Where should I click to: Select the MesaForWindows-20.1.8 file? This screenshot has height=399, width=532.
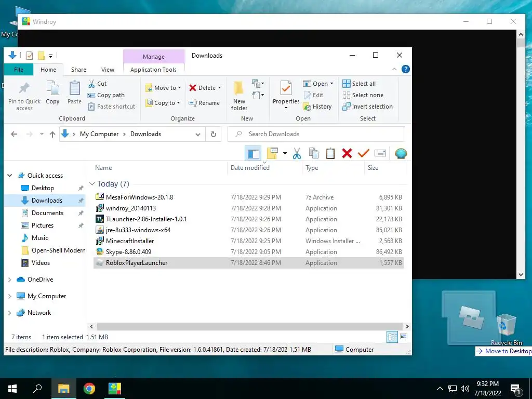[139, 197]
